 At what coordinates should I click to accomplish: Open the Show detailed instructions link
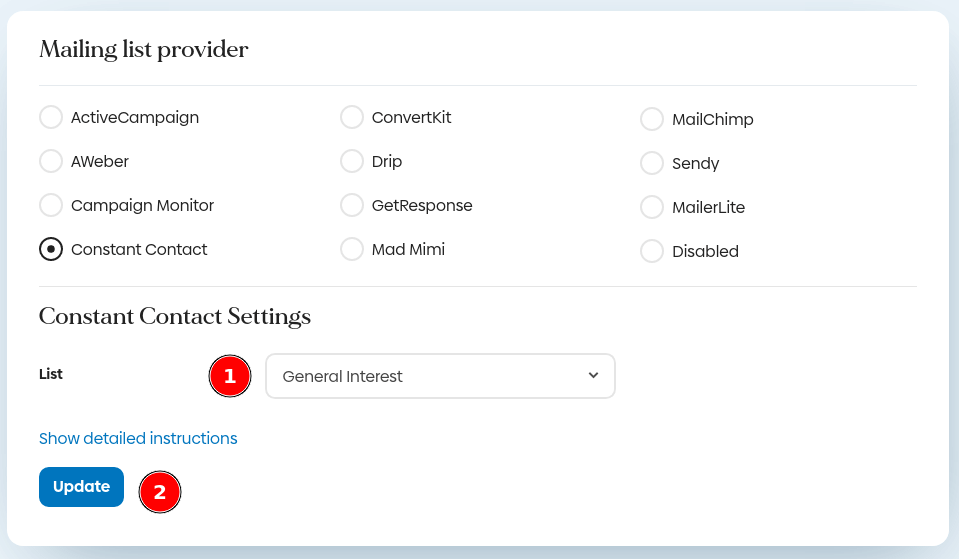click(138, 439)
